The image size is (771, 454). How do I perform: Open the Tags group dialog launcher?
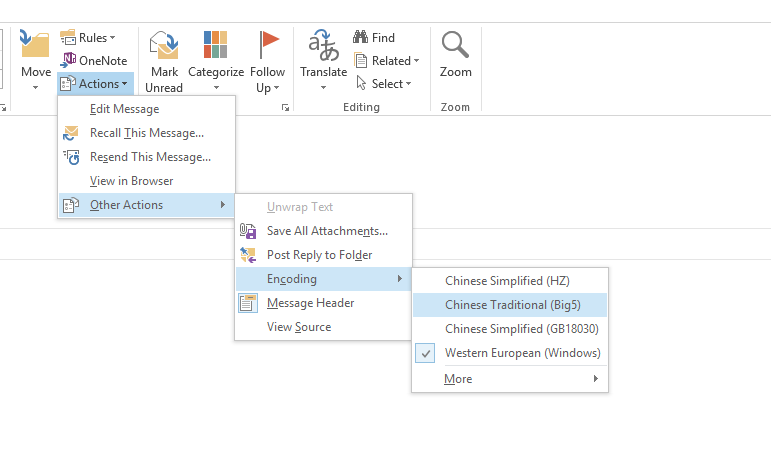(x=285, y=108)
